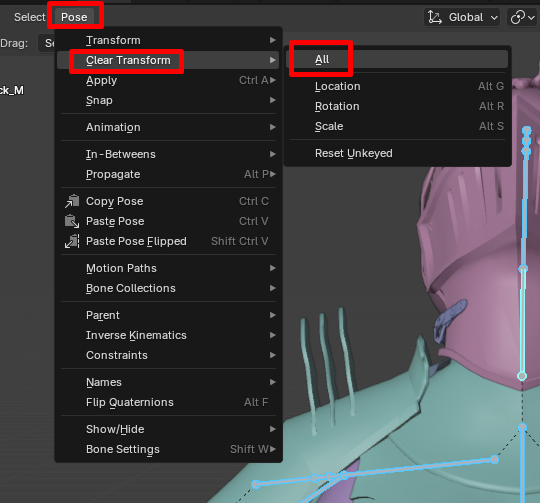
Task: Open the Show/Hide submenu
Action: 169,429
